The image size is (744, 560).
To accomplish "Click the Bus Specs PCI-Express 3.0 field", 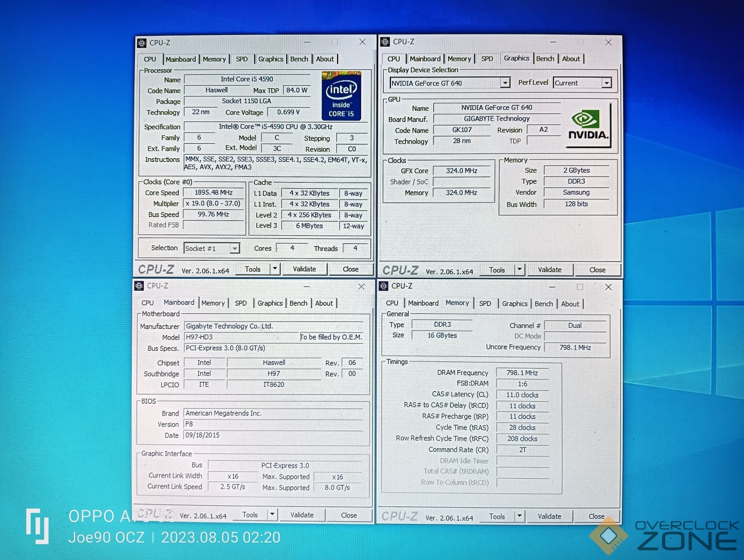I will [x=274, y=348].
